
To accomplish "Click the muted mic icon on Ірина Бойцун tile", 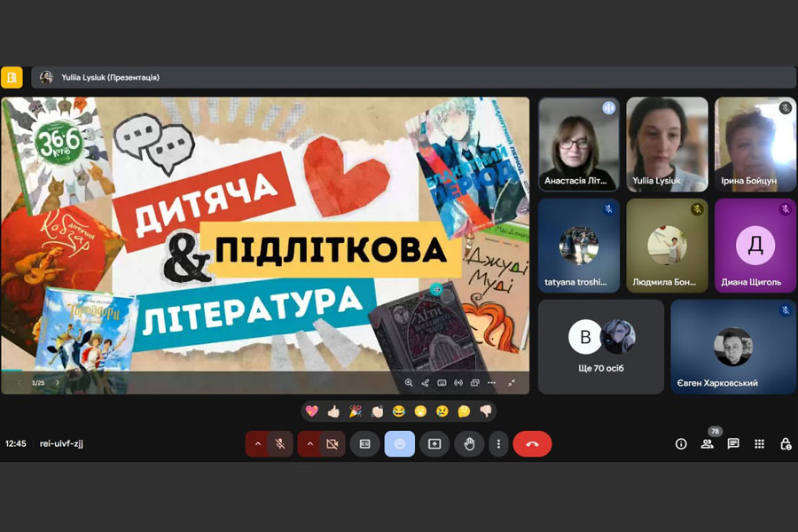I will click(786, 107).
